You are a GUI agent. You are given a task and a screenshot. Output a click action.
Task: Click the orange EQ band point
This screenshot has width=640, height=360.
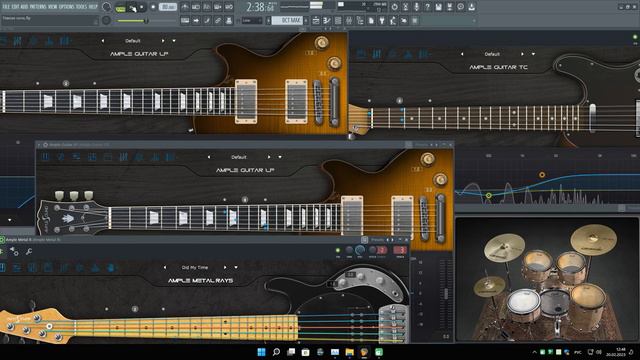pyautogui.click(x=542, y=175)
